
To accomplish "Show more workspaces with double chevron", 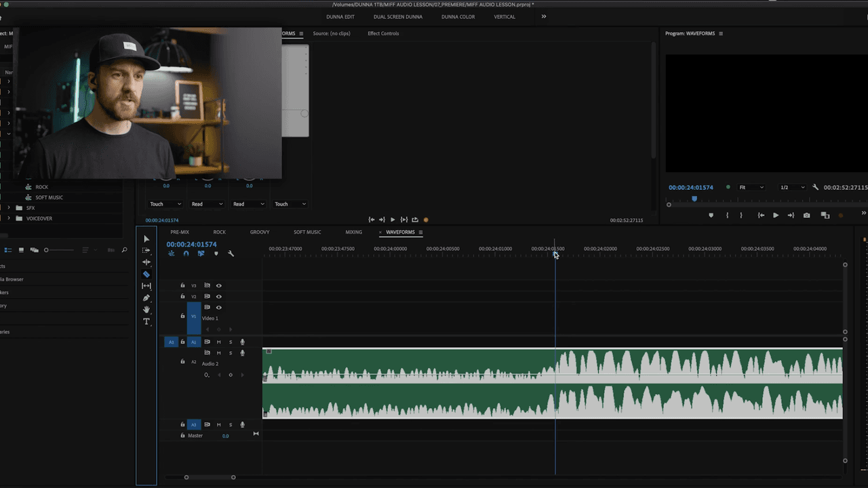I will (543, 16).
